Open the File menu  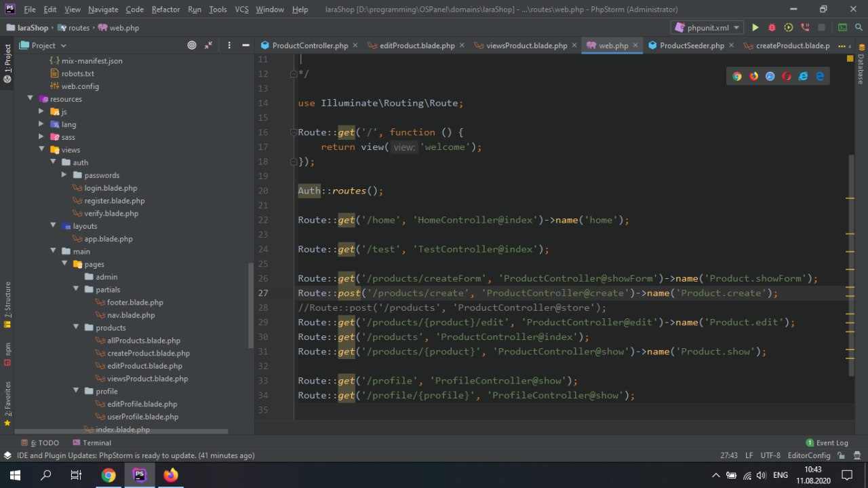click(x=30, y=10)
